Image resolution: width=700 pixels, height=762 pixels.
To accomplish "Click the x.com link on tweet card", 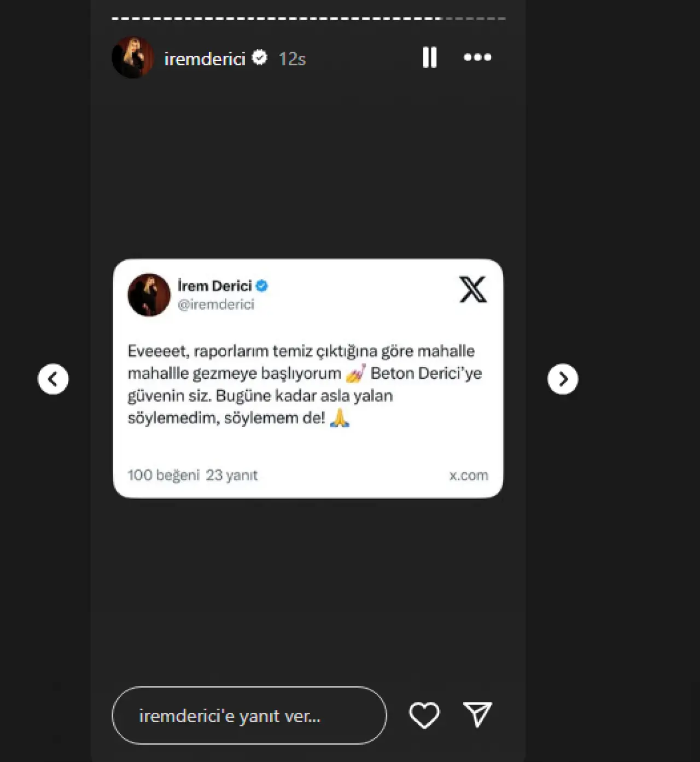I will pos(469,475).
